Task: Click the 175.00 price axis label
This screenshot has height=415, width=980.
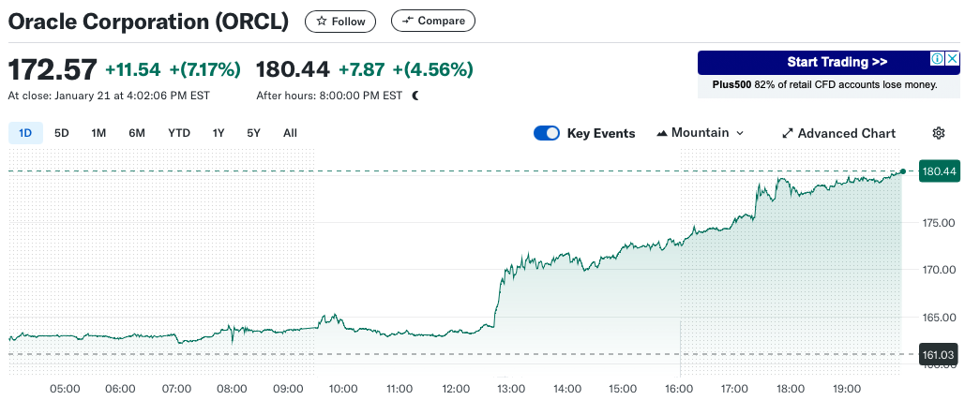Action: coord(940,222)
